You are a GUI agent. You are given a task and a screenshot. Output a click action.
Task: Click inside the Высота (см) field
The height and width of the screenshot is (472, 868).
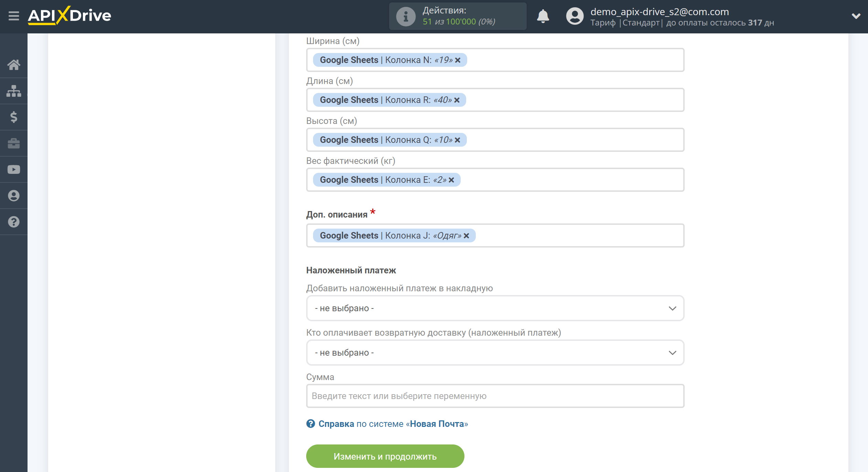[x=495, y=140]
